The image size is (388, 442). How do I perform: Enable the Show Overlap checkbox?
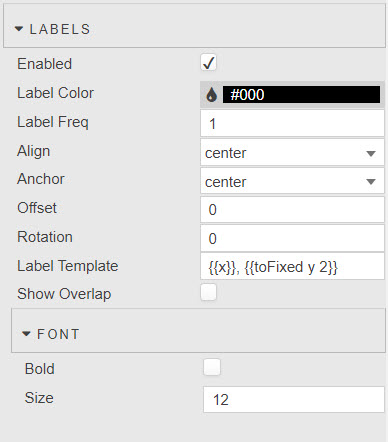(x=209, y=292)
